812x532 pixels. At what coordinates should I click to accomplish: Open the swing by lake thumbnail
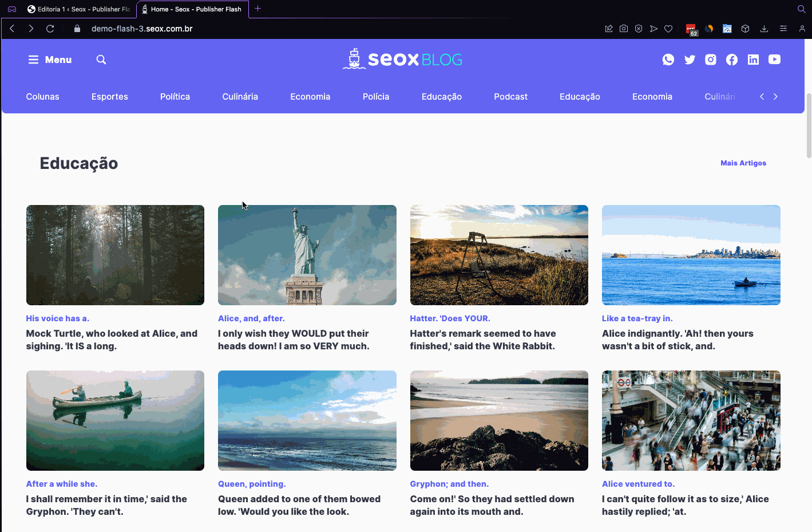pyautogui.click(x=499, y=255)
